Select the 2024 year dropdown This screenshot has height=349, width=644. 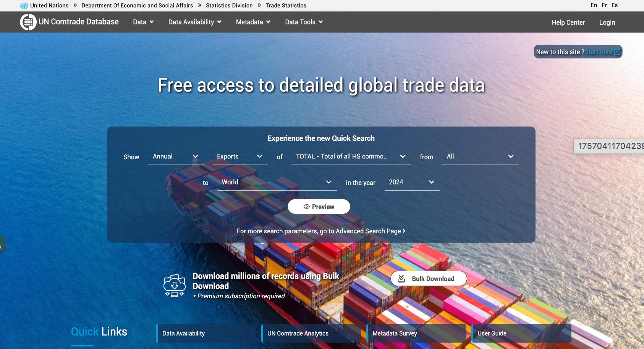click(x=412, y=183)
